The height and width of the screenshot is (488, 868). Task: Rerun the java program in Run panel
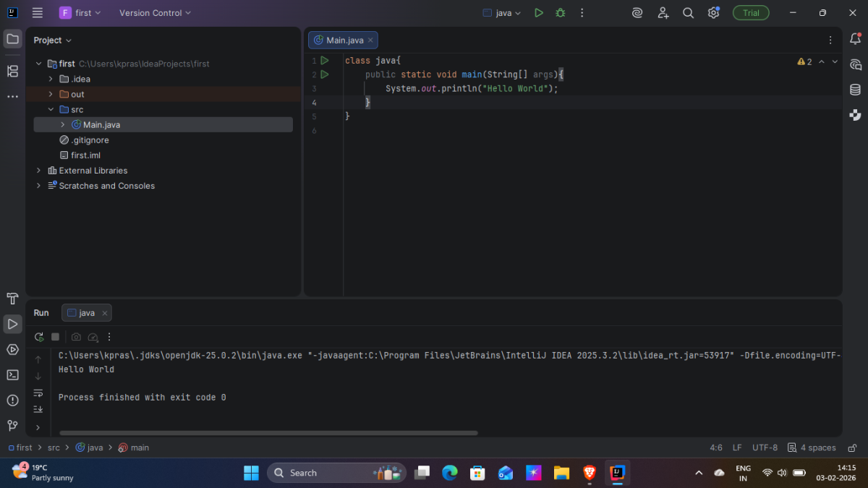[39, 337]
